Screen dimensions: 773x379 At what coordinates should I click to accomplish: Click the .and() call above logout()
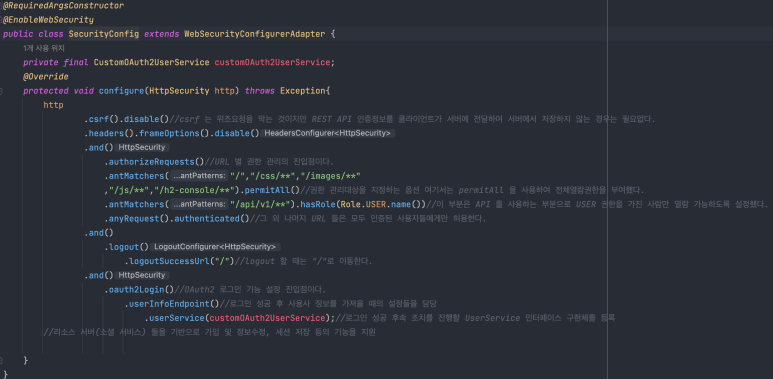99,233
